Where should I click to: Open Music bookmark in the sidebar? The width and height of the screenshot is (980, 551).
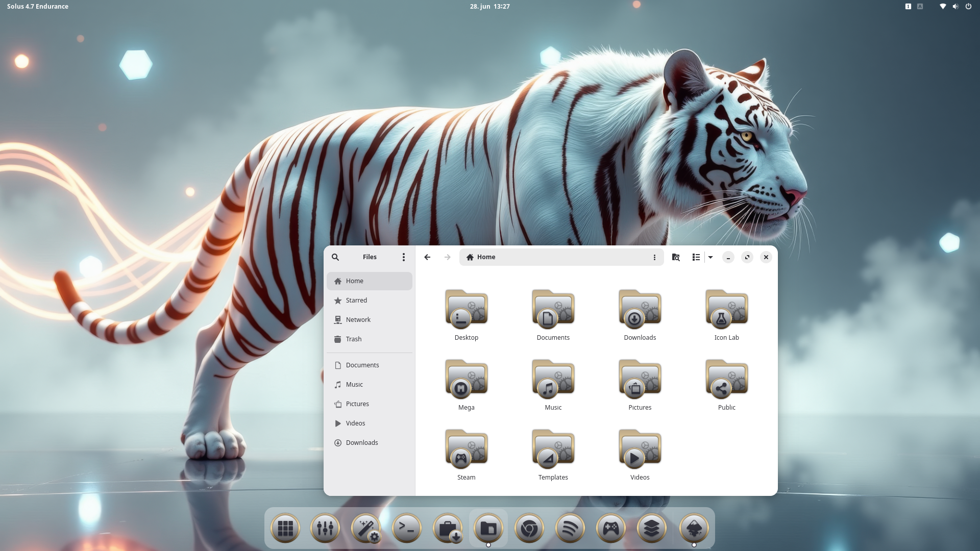click(370, 385)
